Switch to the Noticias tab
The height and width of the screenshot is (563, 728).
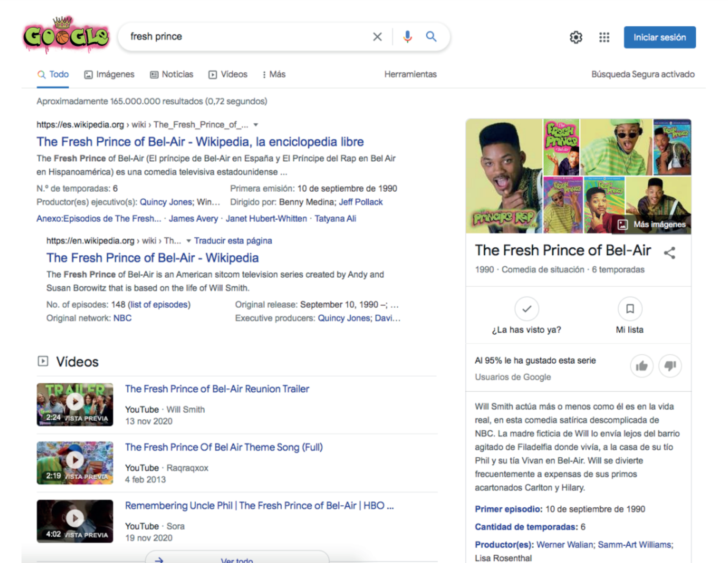[x=172, y=74]
